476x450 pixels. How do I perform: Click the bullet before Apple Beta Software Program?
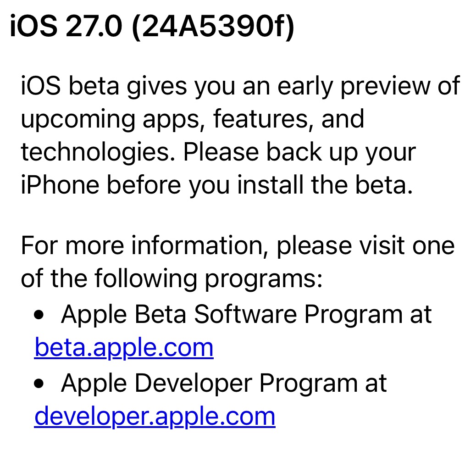tap(39, 315)
